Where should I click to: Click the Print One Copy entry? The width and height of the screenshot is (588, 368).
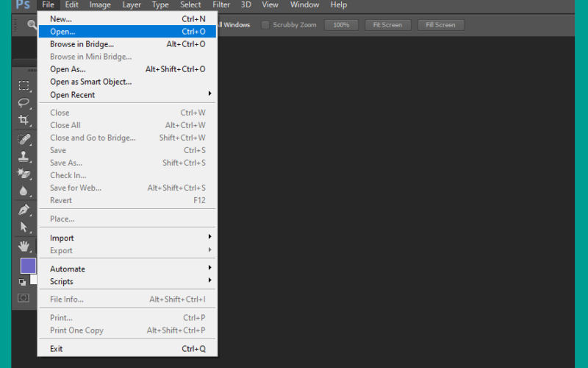(127, 330)
